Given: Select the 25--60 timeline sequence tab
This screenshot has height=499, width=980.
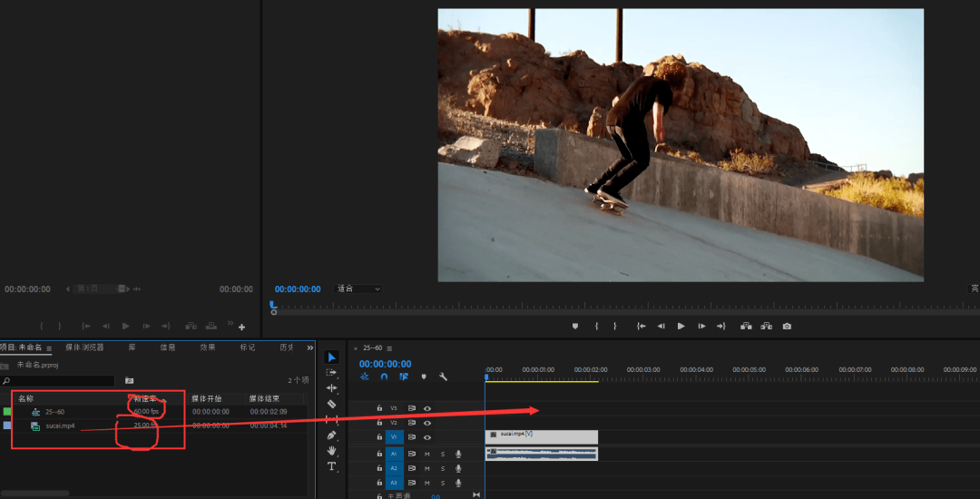Looking at the screenshot, I should click(x=372, y=348).
